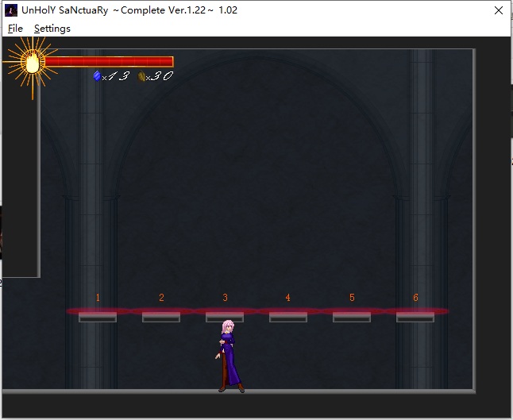513x420 pixels.
Task: Select the platform numbered 3
Action: point(225,317)
